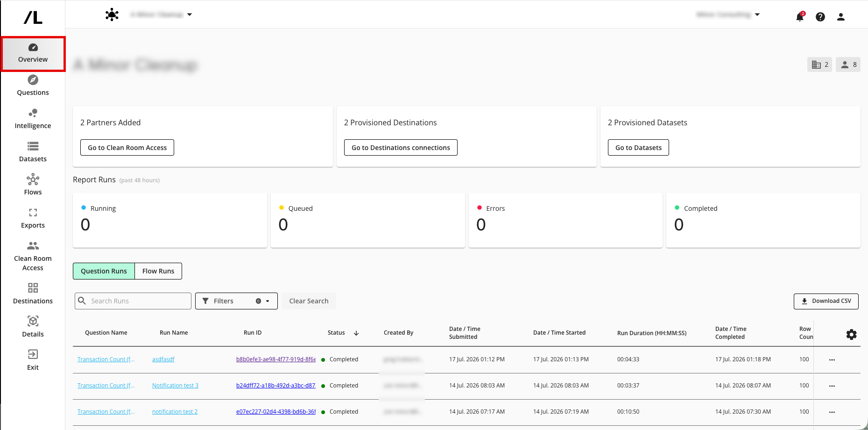Open run name link asdfasdf
Image resolution: width=868 pixels, height=430 pixels.
click(163, 359)
